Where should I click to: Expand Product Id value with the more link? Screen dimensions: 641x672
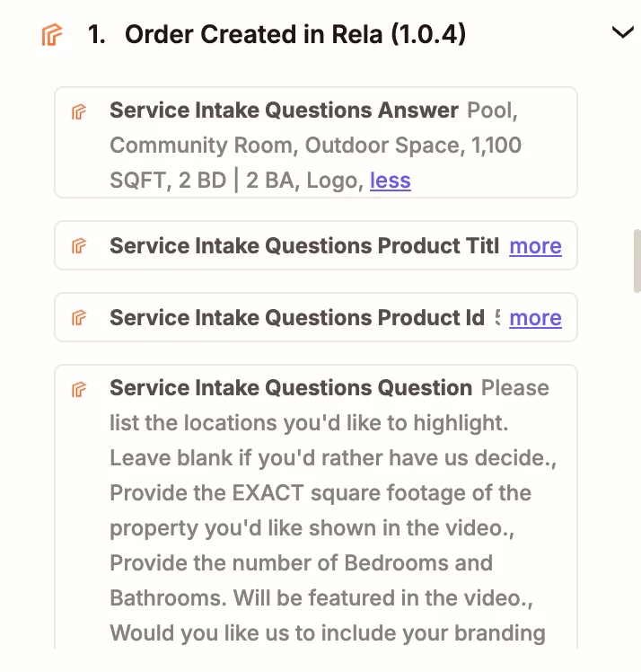[x=535, y=317]
